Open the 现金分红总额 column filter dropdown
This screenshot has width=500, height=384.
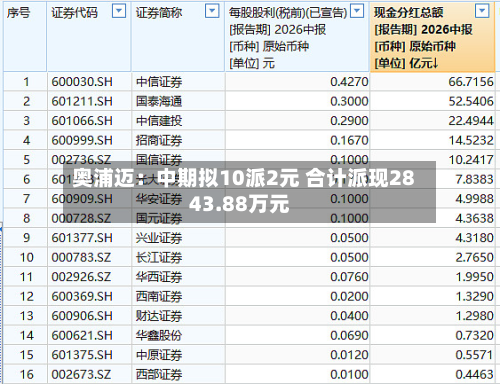click(482, 11)
